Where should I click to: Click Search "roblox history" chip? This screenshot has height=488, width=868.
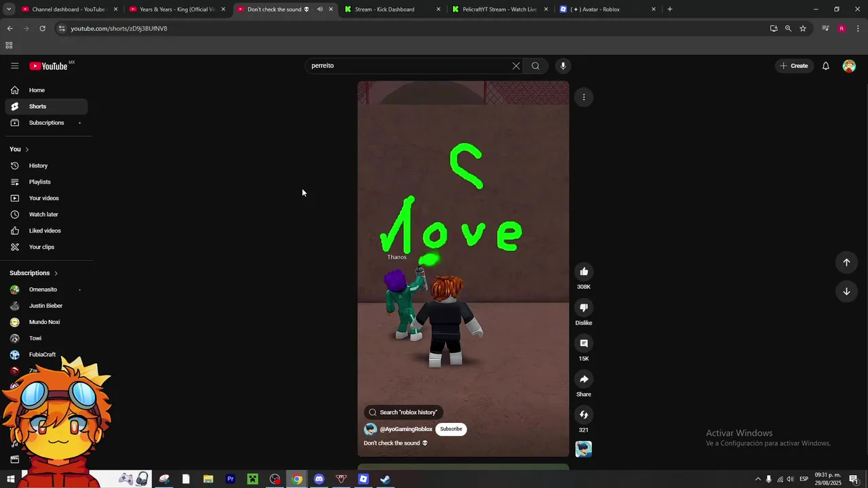coord(403,412)
